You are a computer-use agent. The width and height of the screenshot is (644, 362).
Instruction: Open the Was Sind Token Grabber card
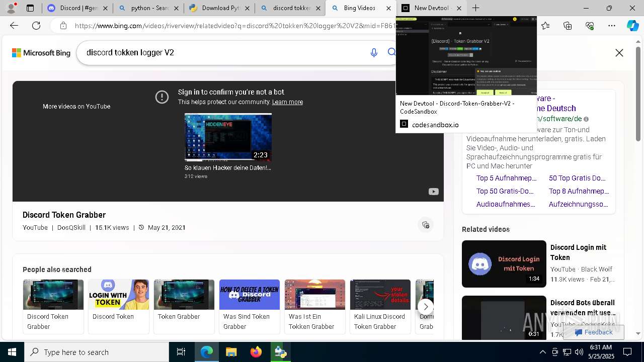[250, 306]
